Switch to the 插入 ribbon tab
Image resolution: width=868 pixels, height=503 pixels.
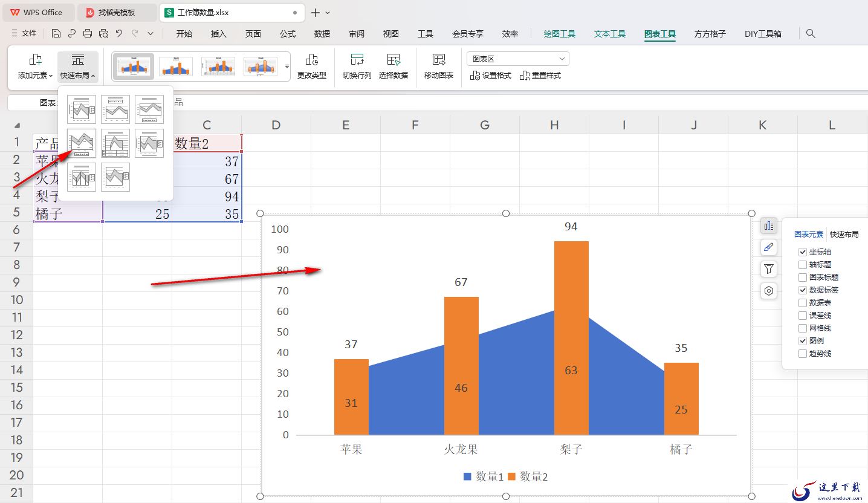(x=219, y=34)
